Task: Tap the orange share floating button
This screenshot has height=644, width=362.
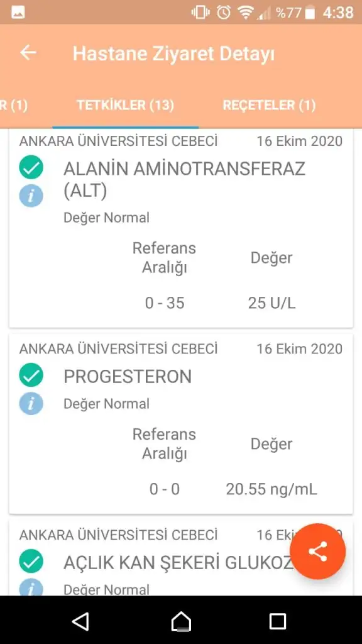Action: point(317,551)
